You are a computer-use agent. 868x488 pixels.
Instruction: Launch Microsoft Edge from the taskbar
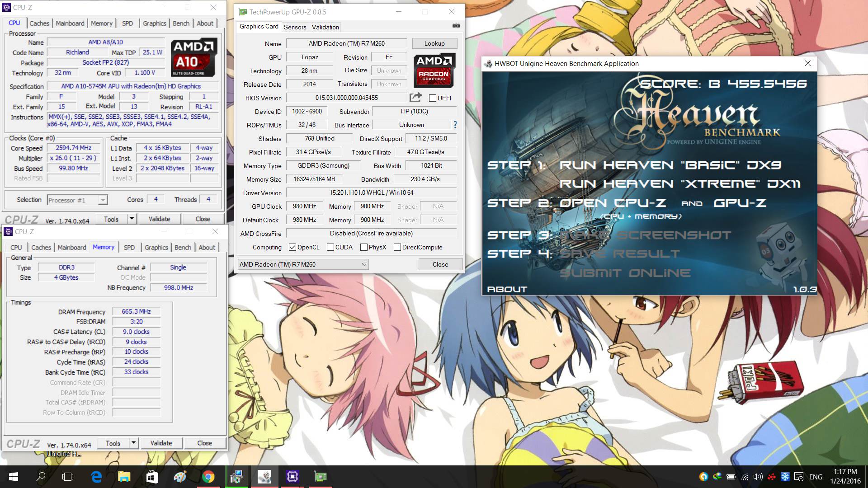96,477
